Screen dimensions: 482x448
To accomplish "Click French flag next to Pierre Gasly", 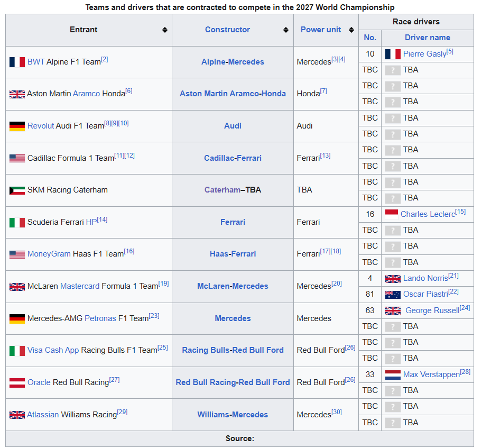I will coord(393,54).
